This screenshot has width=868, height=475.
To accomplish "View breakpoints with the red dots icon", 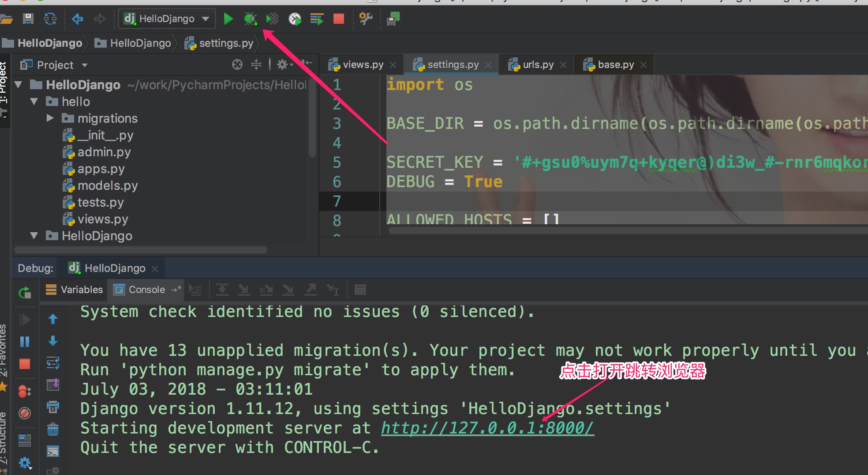I will (x=25, y=391).
